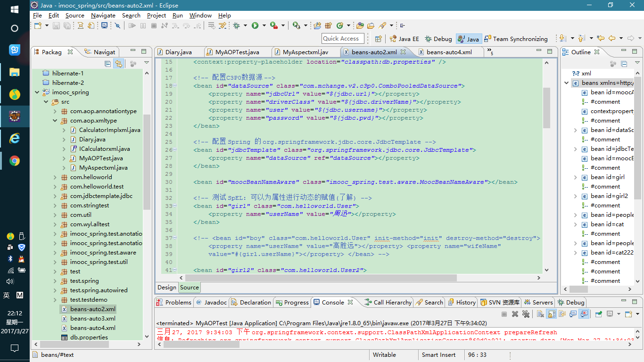
Task: Click the Pin Console icon
Action: coord(599,314)
